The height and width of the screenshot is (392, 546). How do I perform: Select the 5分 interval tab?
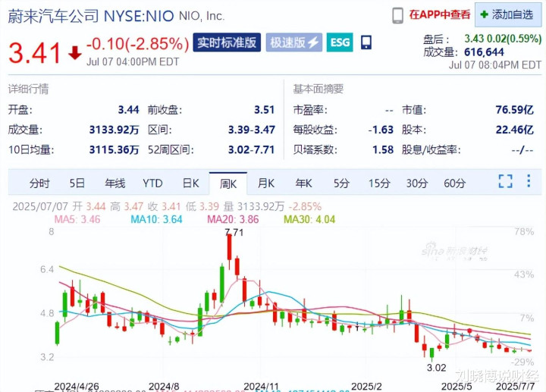[341, 183]
